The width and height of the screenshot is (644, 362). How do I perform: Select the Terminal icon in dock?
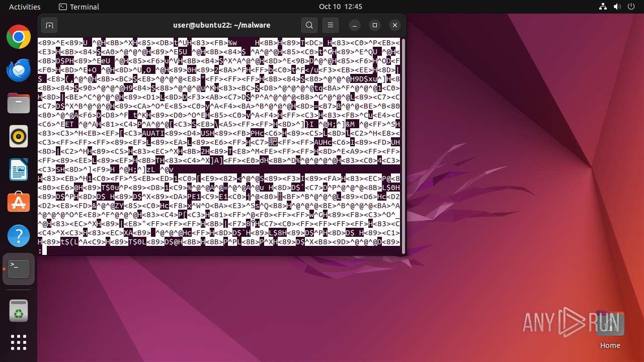[19, 269]
